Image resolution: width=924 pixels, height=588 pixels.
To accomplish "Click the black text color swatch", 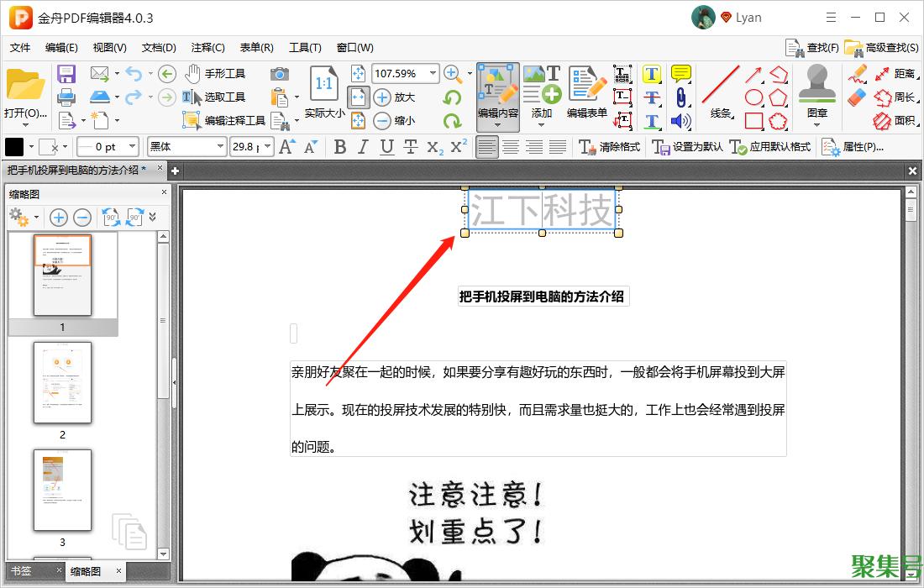I will coord(15,147).
